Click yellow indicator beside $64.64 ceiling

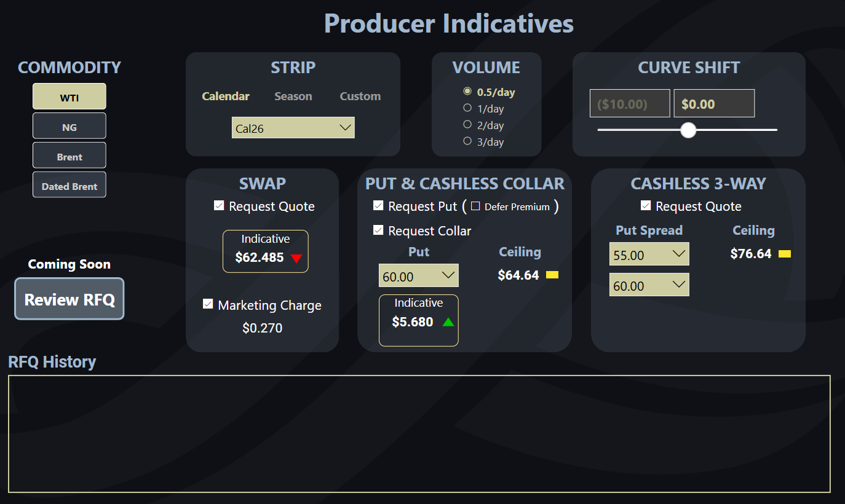point(552,275)
